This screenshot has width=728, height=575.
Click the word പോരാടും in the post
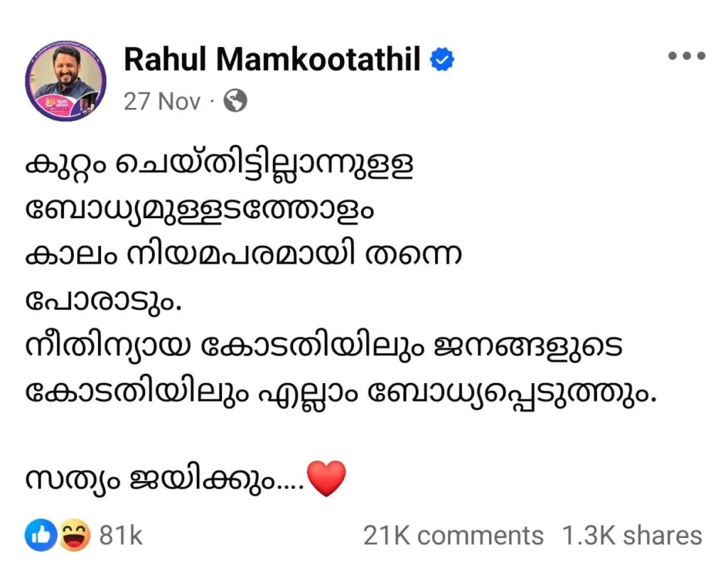point(104,301)
